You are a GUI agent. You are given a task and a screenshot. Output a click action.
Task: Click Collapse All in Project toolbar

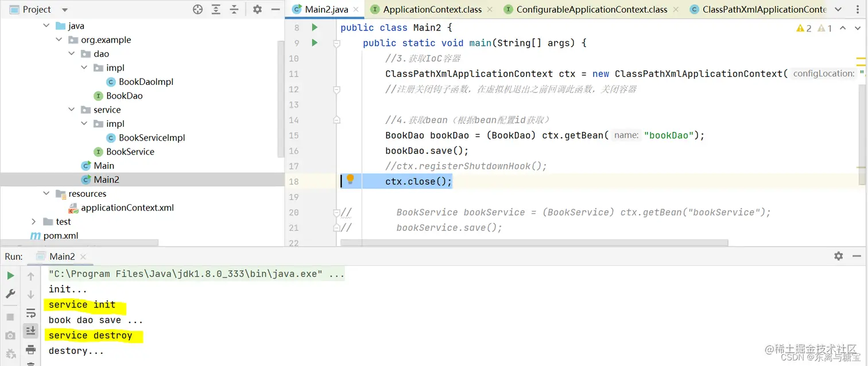234,9
